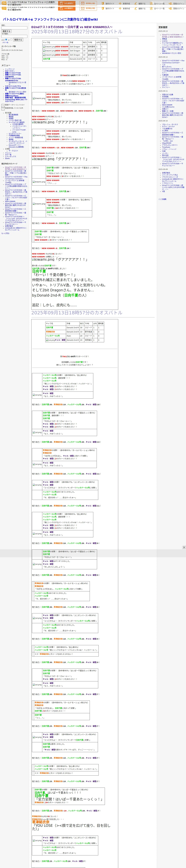The height and width of the screenshot is (868, 186).
Task: Click ここを編集 below update history
Action: tap(162, 199)
